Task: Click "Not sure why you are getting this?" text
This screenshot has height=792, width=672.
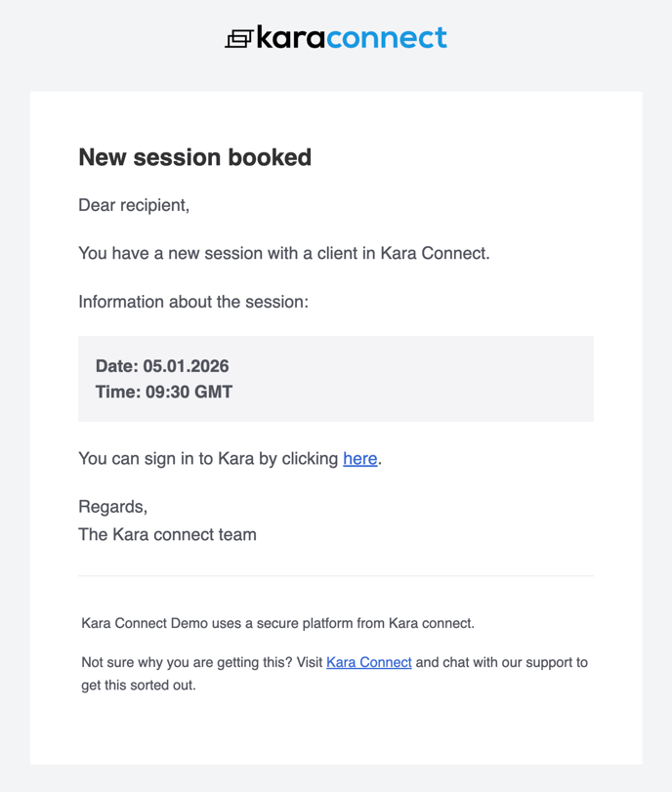Action: pos(189,662)
